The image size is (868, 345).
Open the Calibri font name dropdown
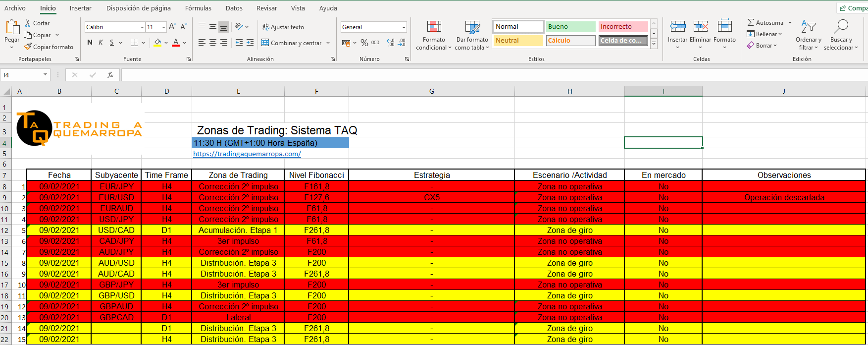point(142,27)
